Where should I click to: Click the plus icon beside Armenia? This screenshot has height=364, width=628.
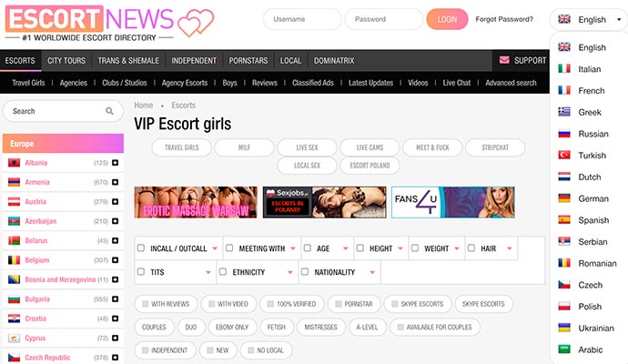116,182
